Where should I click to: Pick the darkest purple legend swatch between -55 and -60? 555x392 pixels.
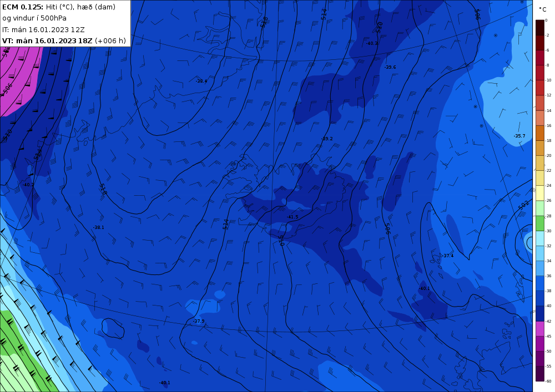tap(540, 374)
